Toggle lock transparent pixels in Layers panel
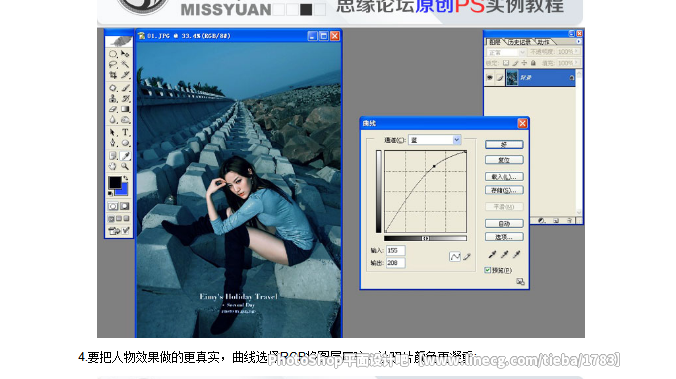 point(506,63)
